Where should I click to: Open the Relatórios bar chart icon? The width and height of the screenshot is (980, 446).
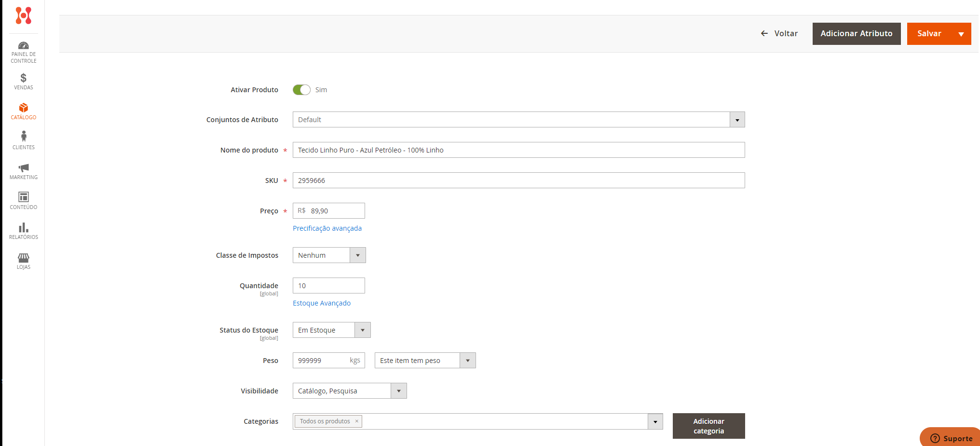click(x=23, y=227)
